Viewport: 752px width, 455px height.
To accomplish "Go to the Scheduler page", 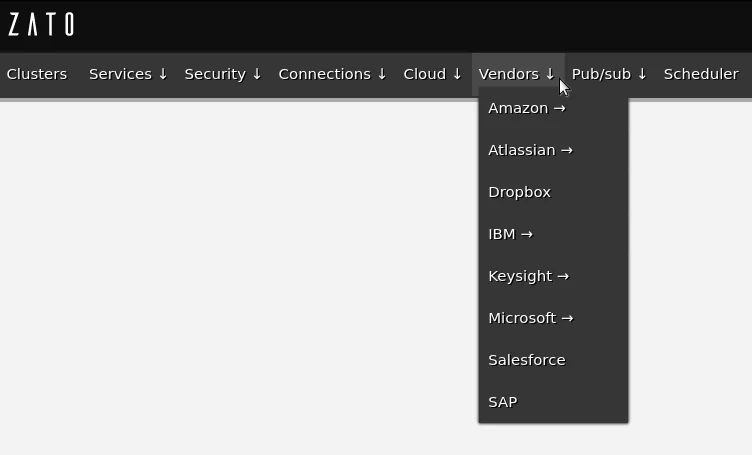I will (x=700, y=74).
